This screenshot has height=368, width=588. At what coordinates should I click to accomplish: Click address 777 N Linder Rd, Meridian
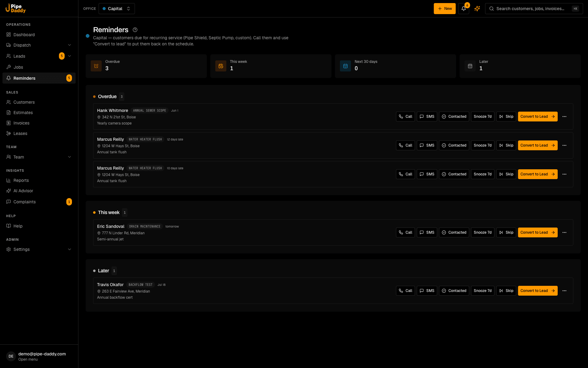123,233
